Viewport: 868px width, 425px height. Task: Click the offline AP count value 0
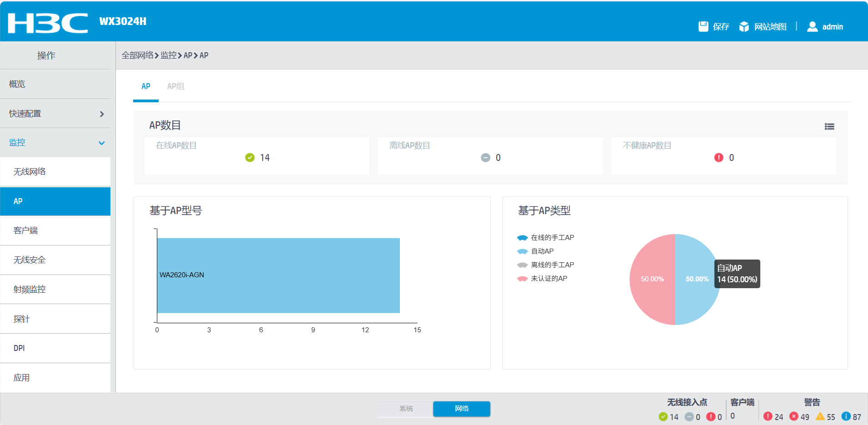(x=498, y=158)
